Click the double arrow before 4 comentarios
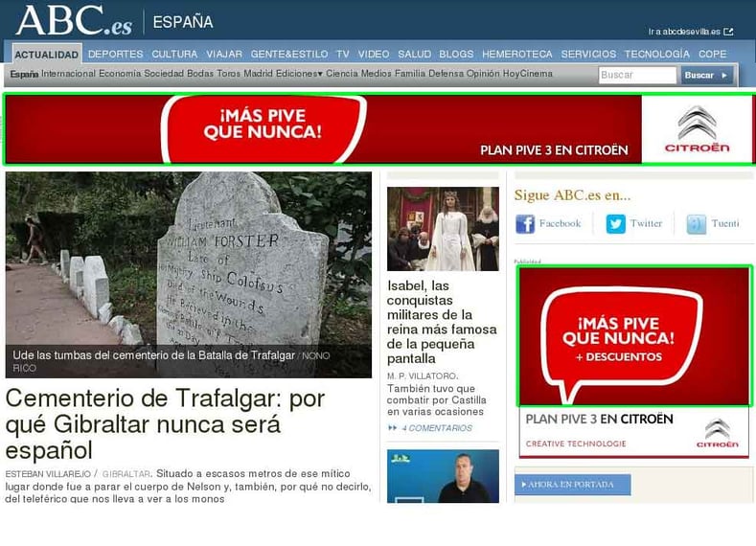This screenshot has height=546, width=756. [393, 428]
